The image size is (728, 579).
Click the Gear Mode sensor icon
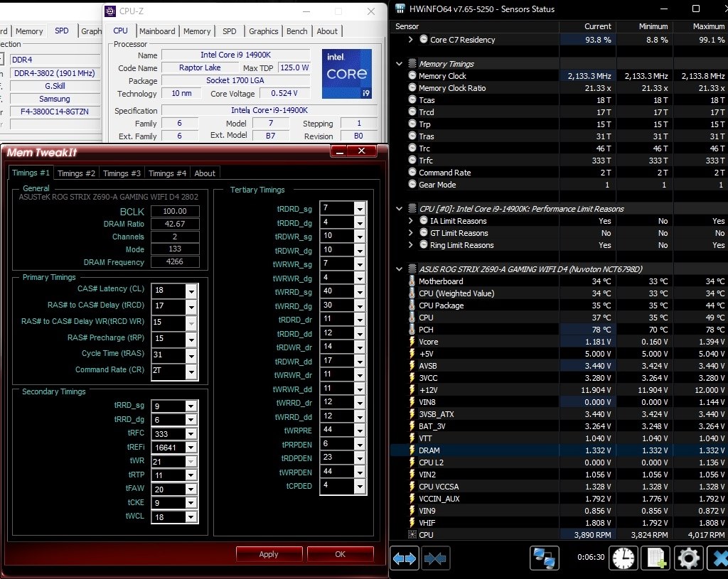[x=412, y=184]
